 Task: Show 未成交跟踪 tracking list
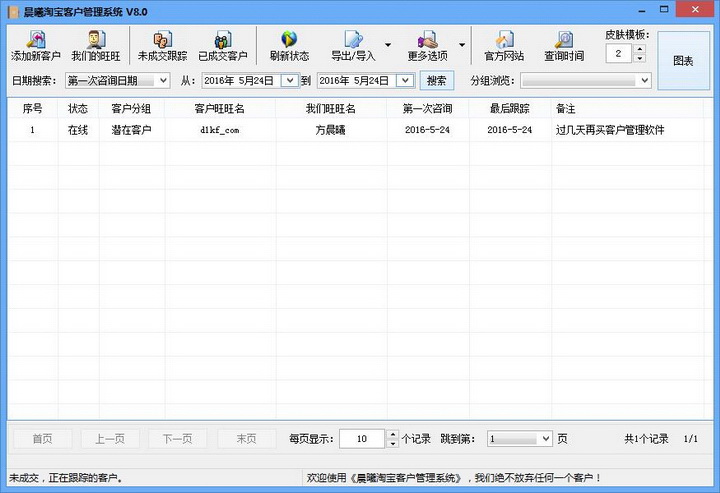163,46
